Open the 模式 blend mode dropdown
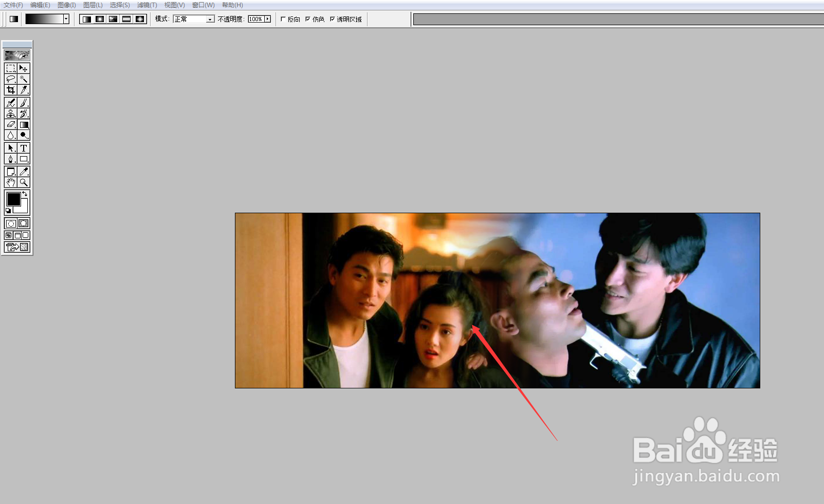This screenshot has width=824, height=504. coord(194,19)
